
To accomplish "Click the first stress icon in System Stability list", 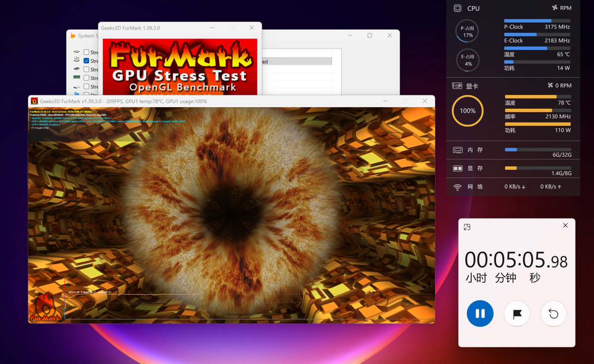I will (x=77, y=52).
